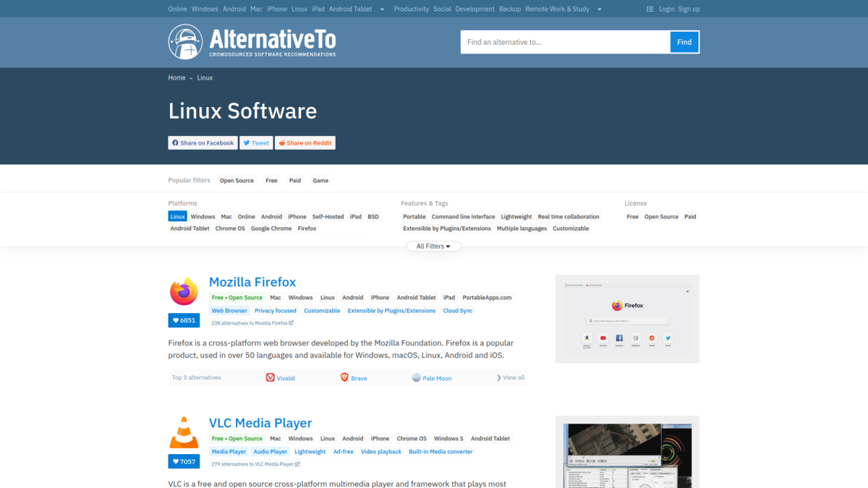Share on Reddit button

coord(305,143)
